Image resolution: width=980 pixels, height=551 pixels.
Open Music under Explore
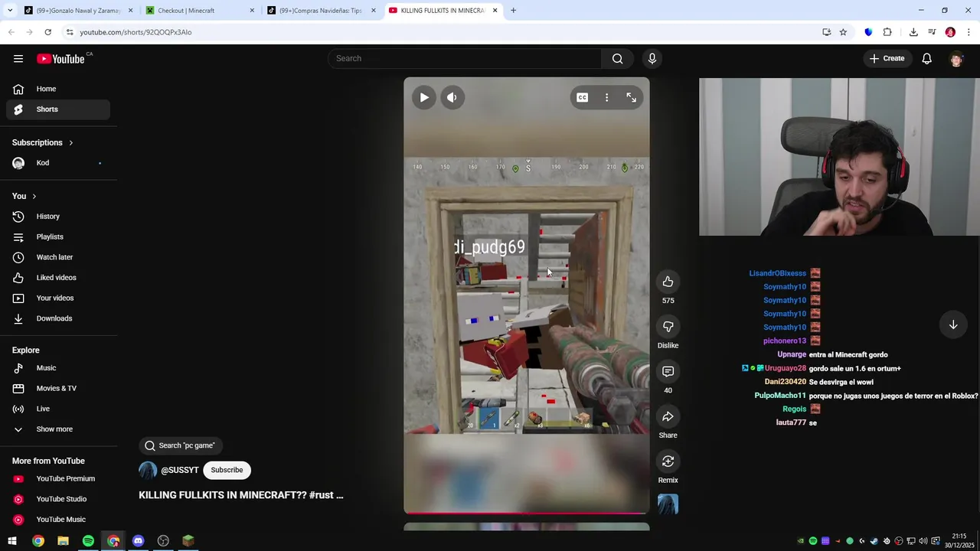click(x=58, y=368)
